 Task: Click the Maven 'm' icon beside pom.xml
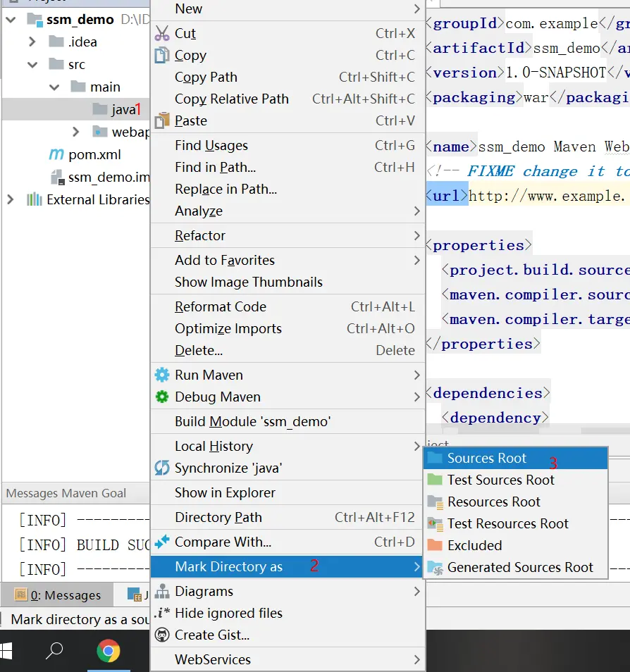point(56,154)
